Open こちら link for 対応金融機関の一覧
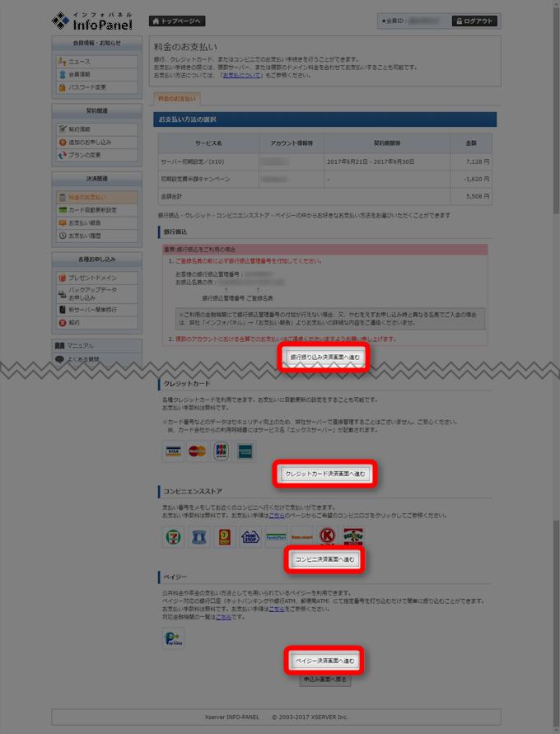This screenshot has width=560, height=734. coord(223,618)
